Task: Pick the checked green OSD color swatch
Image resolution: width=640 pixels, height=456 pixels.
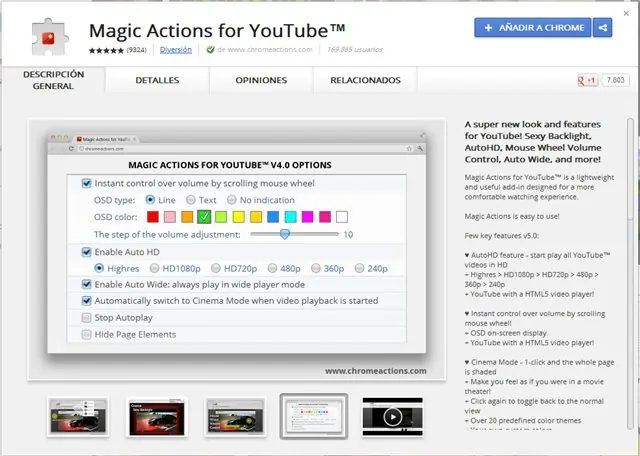Action: click(204, 217)
